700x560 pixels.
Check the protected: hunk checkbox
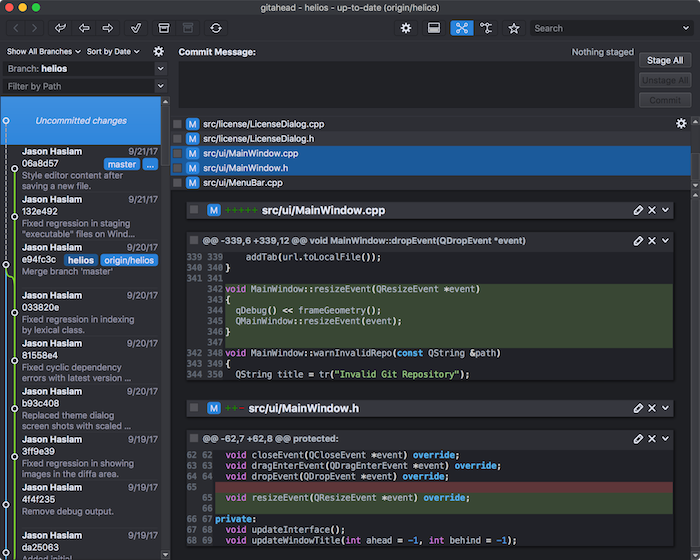click(194, 438)
